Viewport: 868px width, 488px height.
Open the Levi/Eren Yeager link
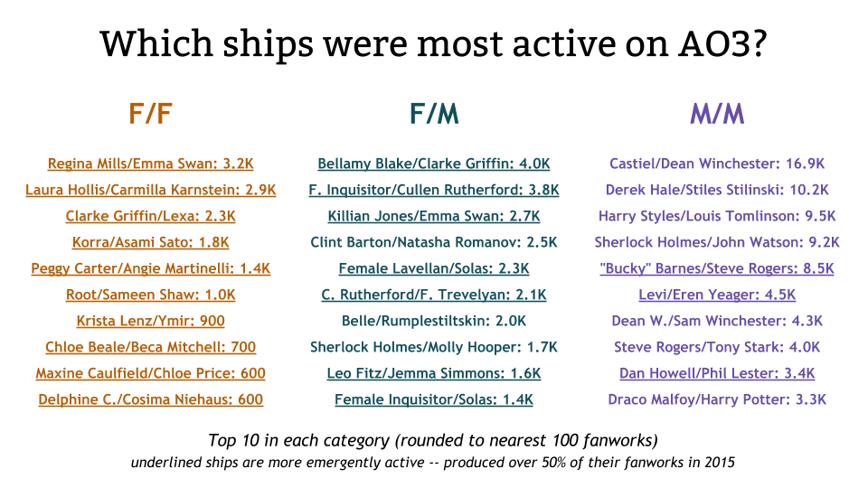pyautogui.click(x=717, y=295)
